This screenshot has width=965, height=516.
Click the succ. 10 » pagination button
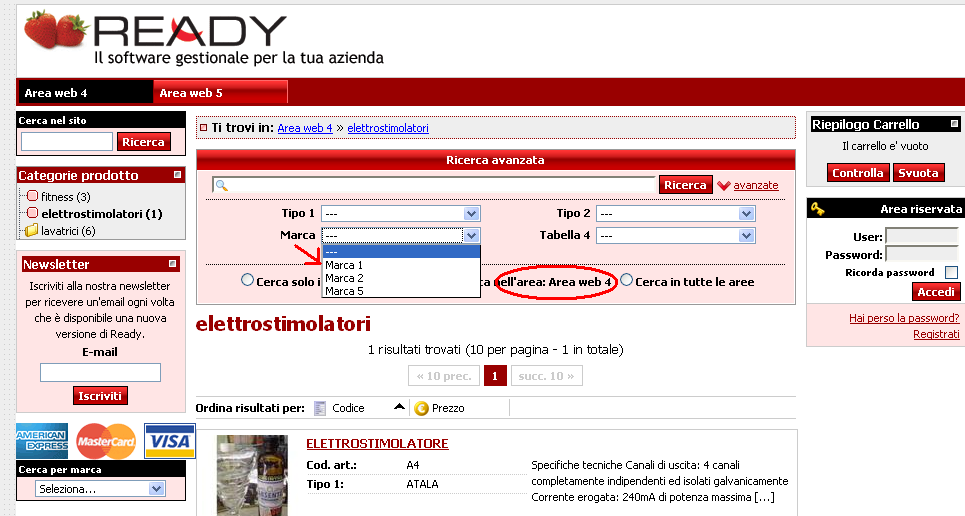tap(547, 376)
